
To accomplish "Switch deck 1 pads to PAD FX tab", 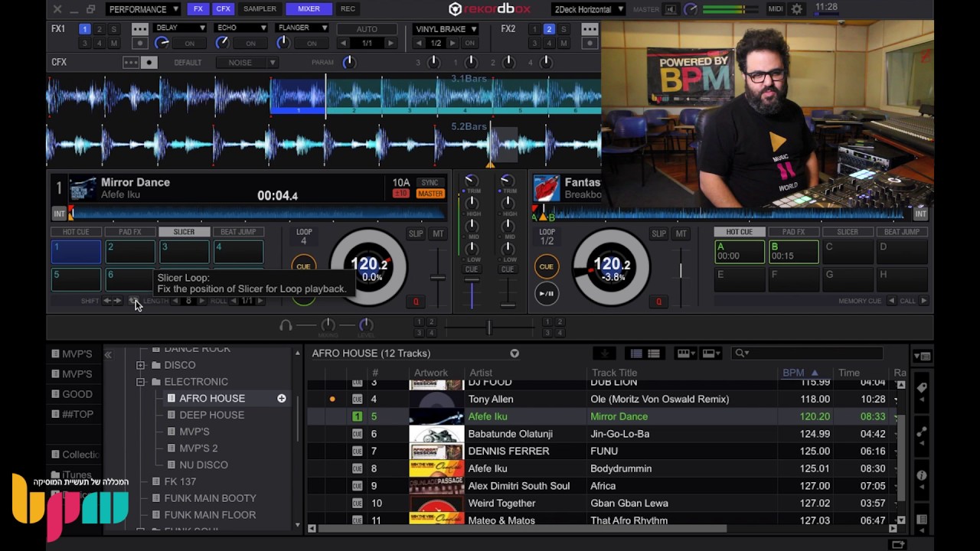I will pyautogui.click(x=130, y=232).
